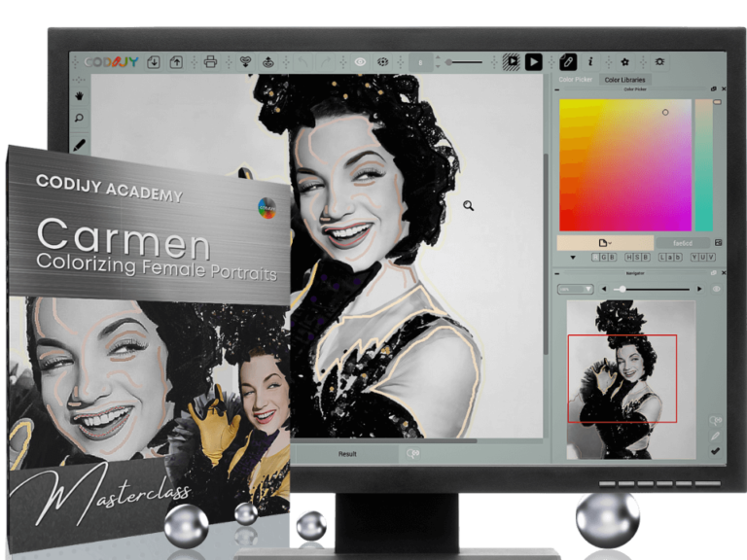The image size is (747, 560).
Task: Select the zoom magnifier tool in left toolbar
Action: (79, 118)
